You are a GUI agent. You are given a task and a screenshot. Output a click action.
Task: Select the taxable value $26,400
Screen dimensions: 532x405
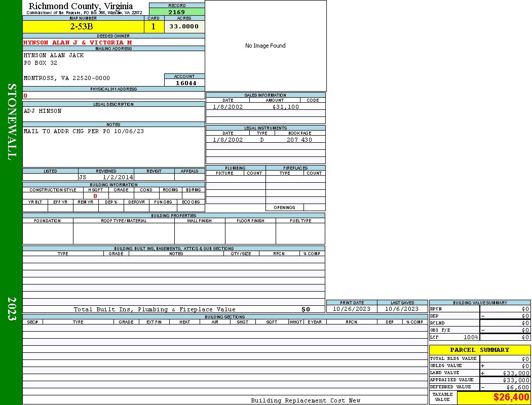(x=511, y=397)
